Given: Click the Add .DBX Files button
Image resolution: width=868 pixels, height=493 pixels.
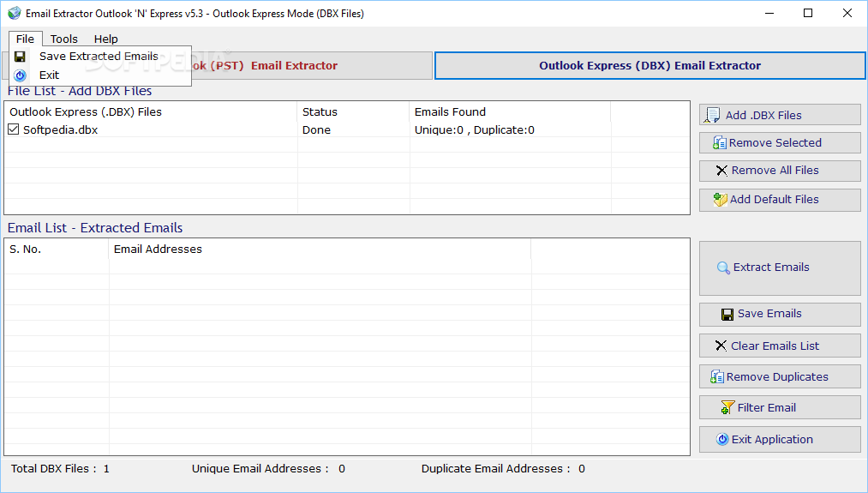Looking at the screenshot, I should click(780, 115).
